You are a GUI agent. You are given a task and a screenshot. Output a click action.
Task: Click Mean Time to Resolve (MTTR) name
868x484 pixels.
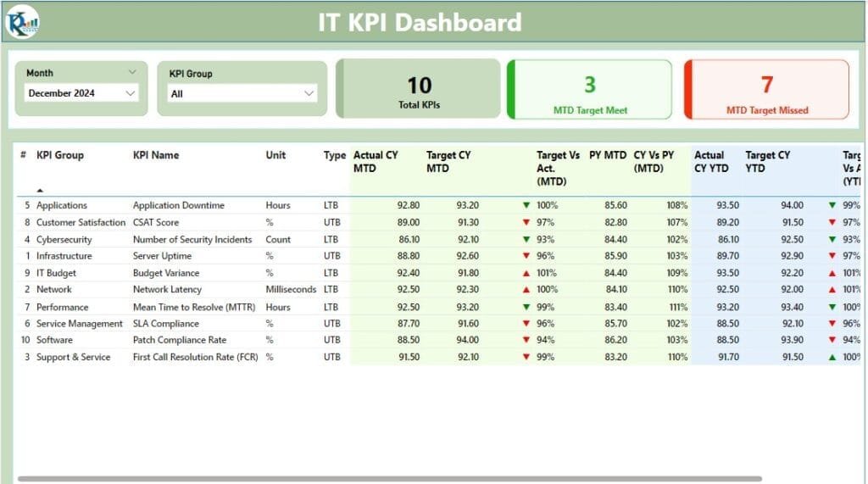pos(194,308)
